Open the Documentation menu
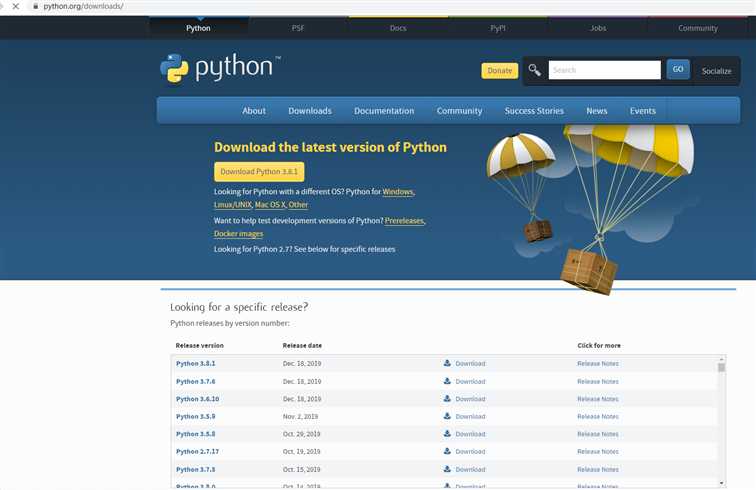Screen dimensions: 756x490 (x=384, y=110)
